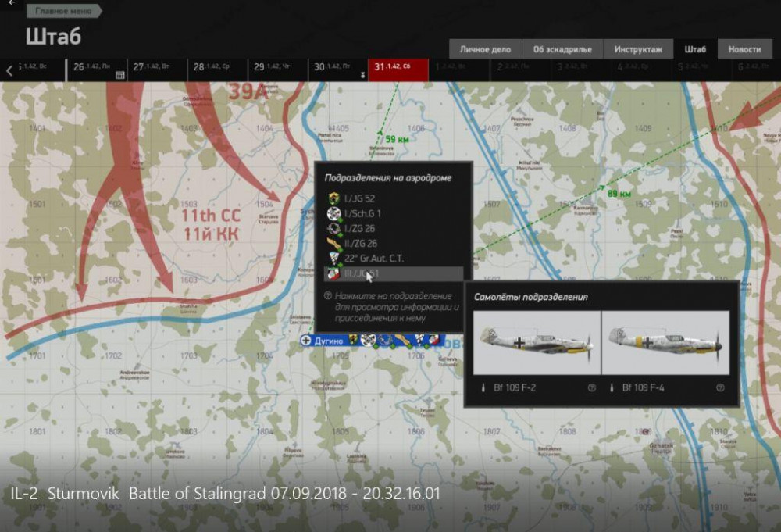The width and height of the screenshot is (781, 532).
Task: Click the Bf 109 F-4 label
Action: coord(643,387)
